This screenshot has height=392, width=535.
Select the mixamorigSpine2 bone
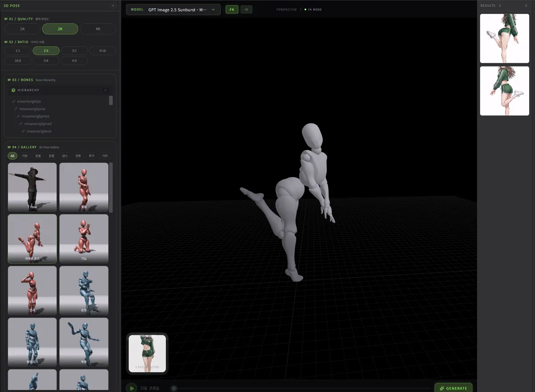click(x=38, y=124)
